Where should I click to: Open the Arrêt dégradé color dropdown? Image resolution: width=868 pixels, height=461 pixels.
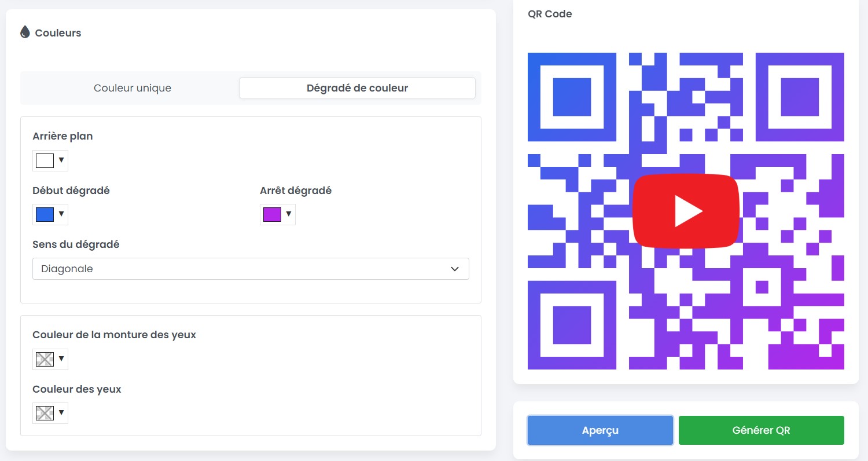pyautogui.click(x=288, y=214)
